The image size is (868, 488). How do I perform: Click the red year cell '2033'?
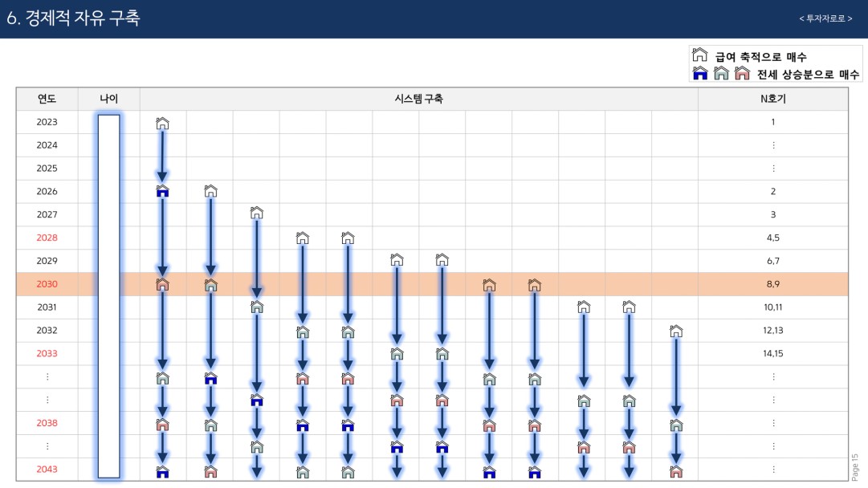tap(47, 353)
